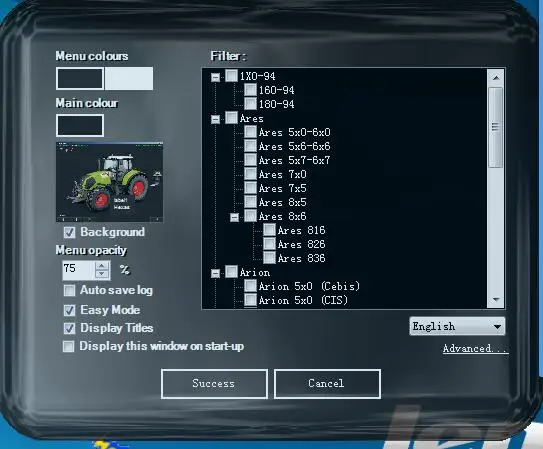Check the Ares 5x7-6x7 box
This screenshot has width=543, height=449.
point(250,160)
